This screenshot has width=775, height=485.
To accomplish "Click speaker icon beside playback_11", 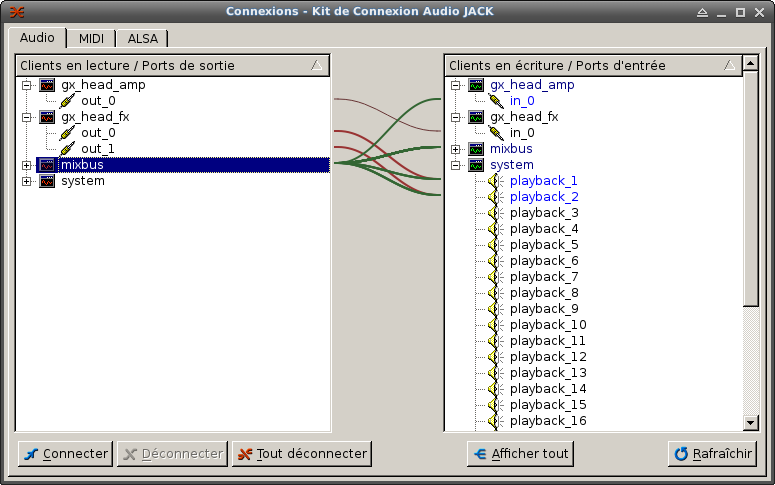I will 496,341.
